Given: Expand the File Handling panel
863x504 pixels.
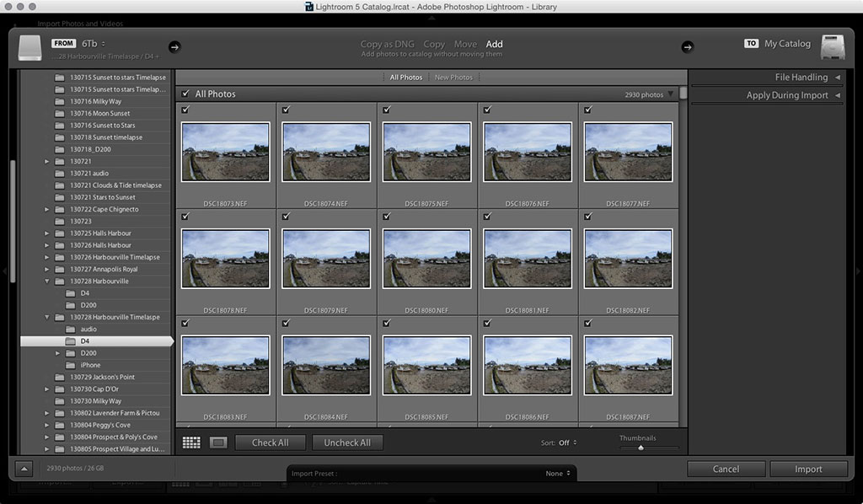Looking at the screenshot, I should tap(838, 78).
